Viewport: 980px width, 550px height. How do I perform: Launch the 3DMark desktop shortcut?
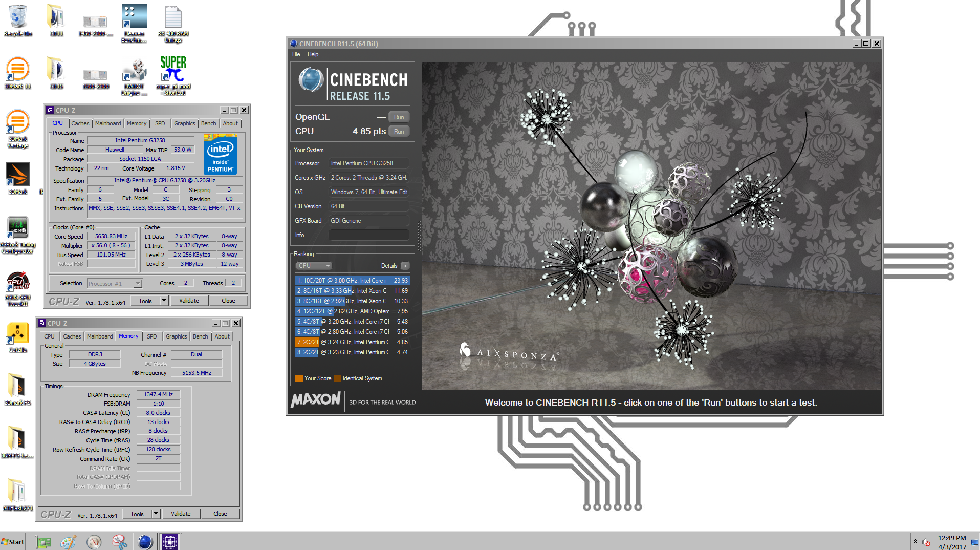(x=18, y=178)
